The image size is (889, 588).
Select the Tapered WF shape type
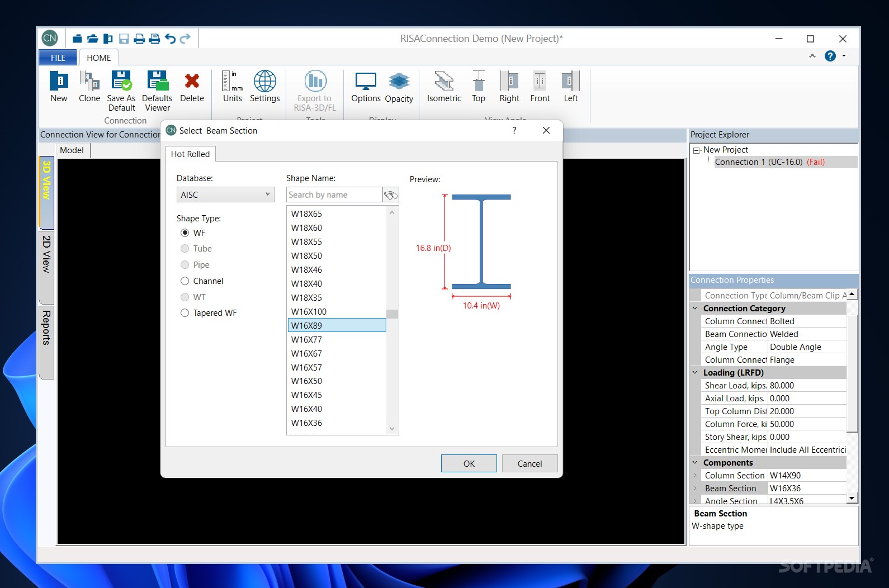coord(185,312)
